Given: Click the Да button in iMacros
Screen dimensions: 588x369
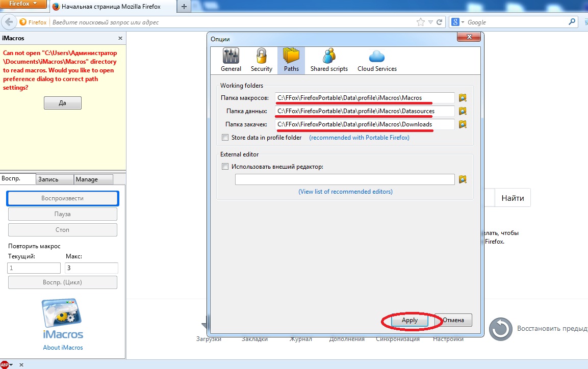Looking at the screenshot, I should click(63, 103).
